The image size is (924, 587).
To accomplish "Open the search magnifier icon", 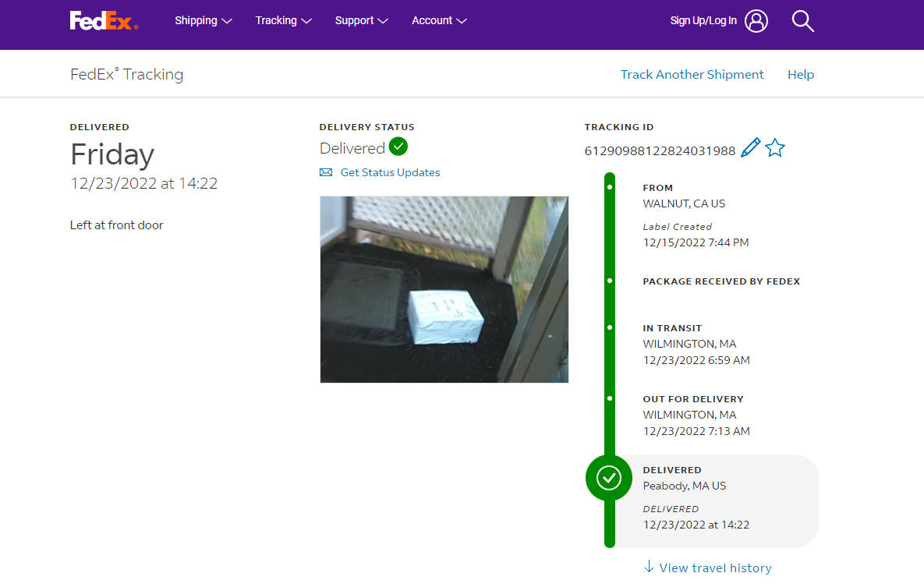I will click(802, 21).
